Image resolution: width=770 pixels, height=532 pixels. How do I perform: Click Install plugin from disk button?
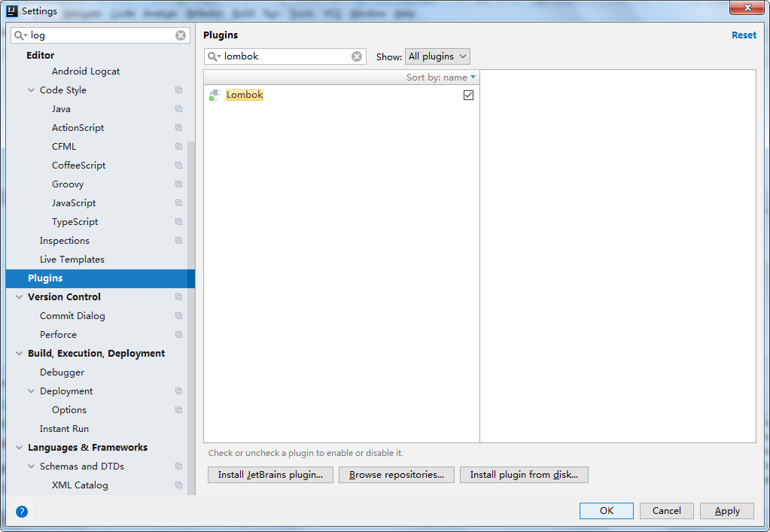[524, 475]
